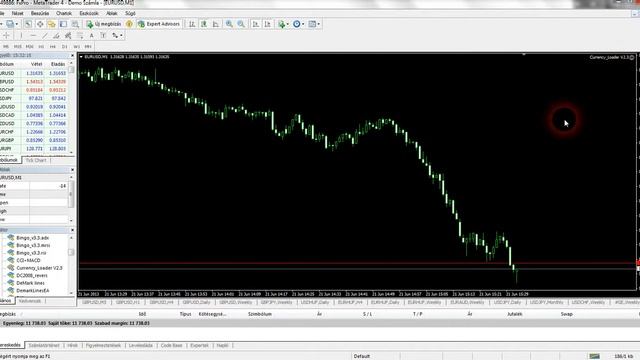Open the Számlatörténet terminal tab
Screen dimensions: 640x360
(x=44, y=346)
